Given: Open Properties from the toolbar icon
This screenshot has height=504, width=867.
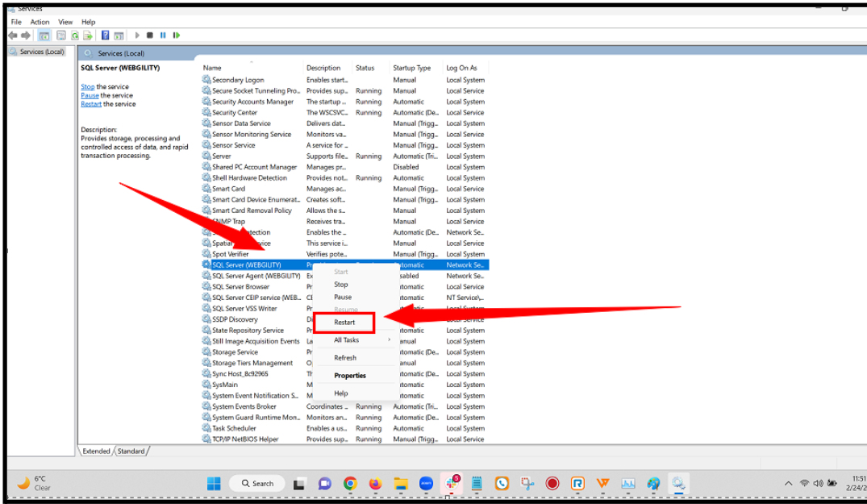Looking at the screenshot, I should click(61, 35).
